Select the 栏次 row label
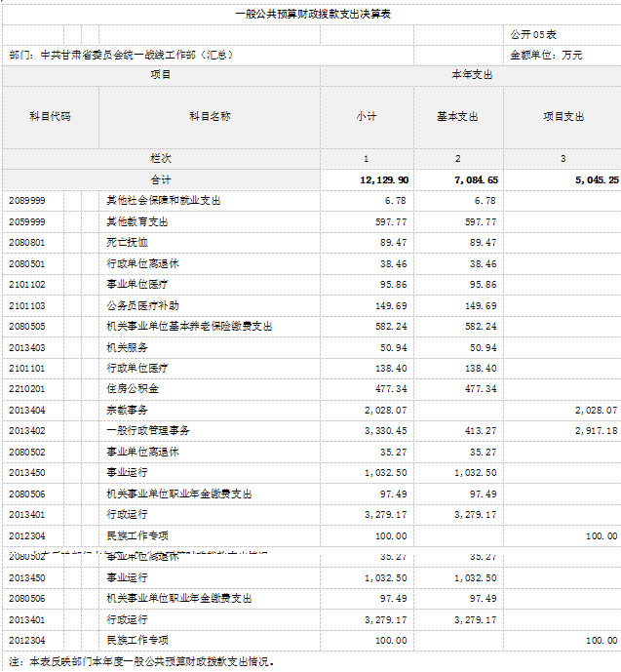Viewport: 621px width, 672px height. (x=161, y=159)
